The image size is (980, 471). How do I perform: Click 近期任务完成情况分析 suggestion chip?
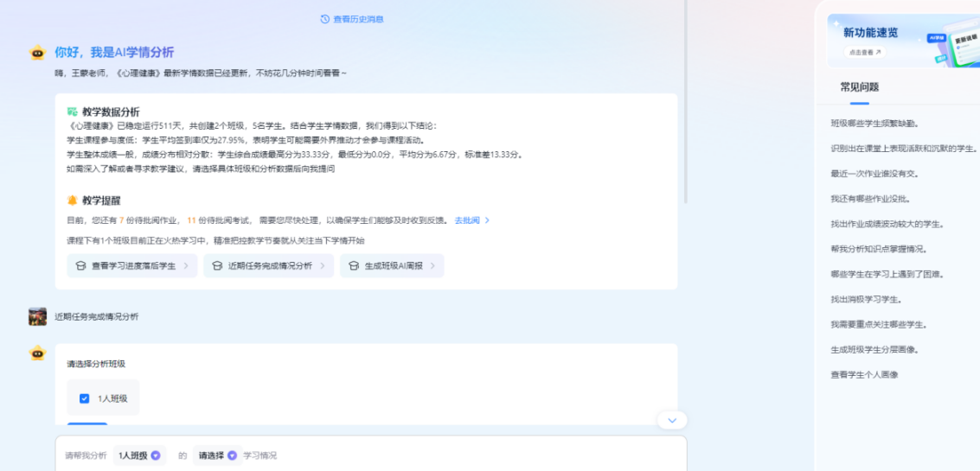[x=268, y=266]
